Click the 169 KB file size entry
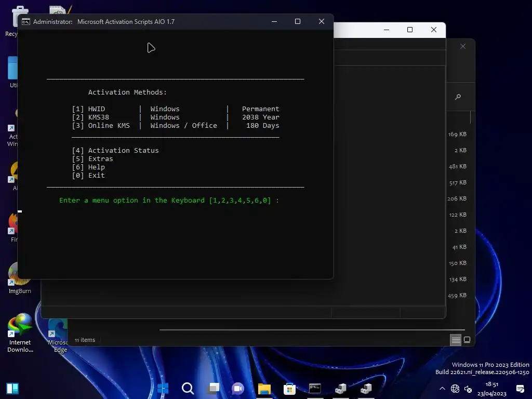 point(457,135)
